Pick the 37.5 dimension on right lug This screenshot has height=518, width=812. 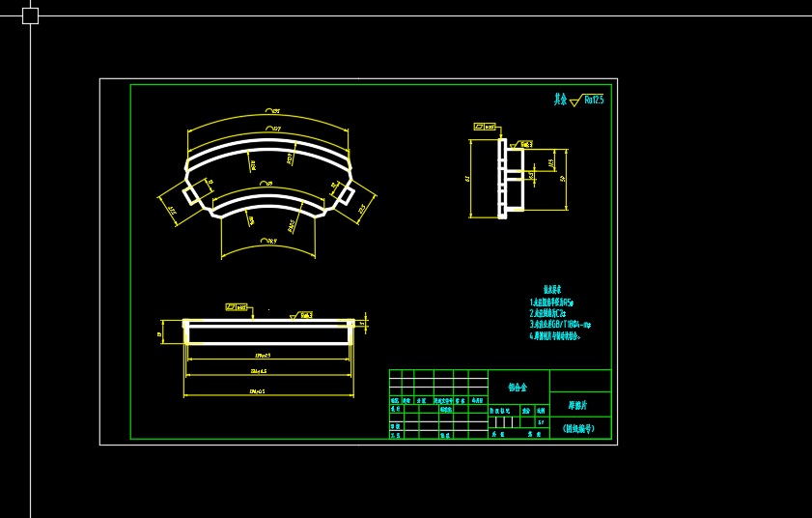(362, 209)
